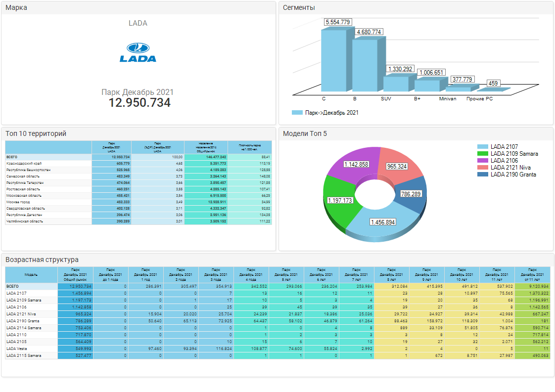Click the Топ 10 территорий panel header
This screenshot has width=555, height=392.
click(36, 133)
